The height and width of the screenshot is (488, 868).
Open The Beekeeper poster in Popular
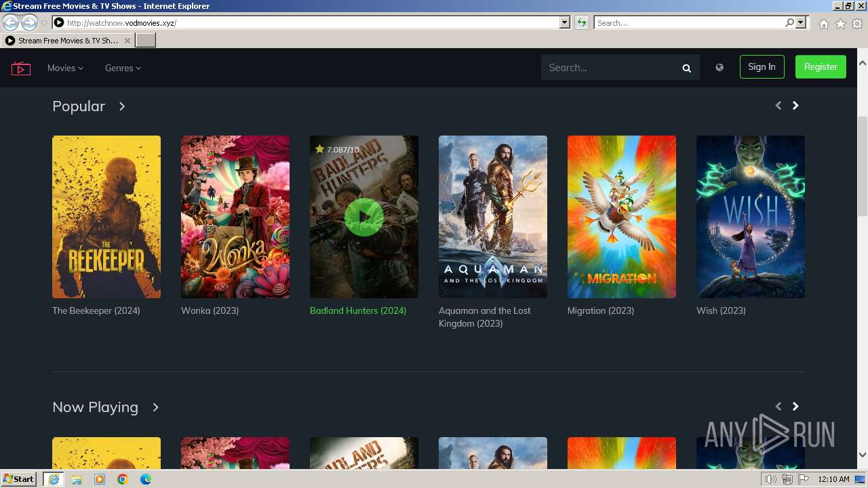pos(106,217)
